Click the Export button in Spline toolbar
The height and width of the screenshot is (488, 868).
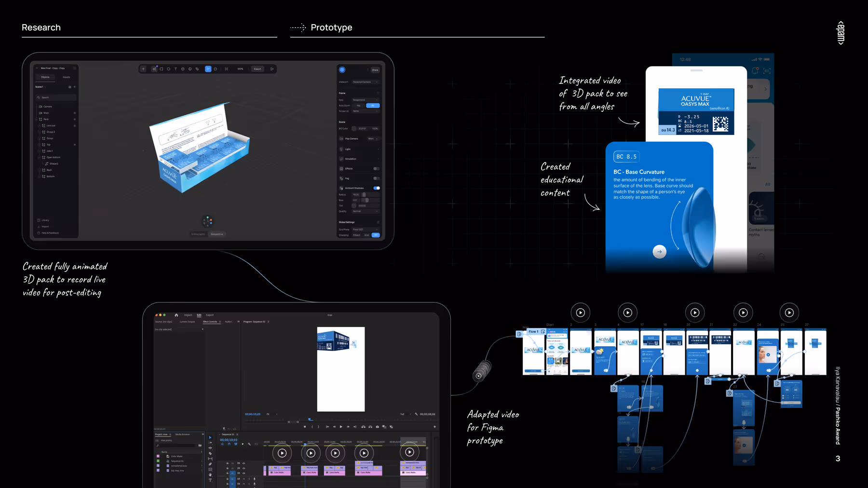click(x=258, y=69)
